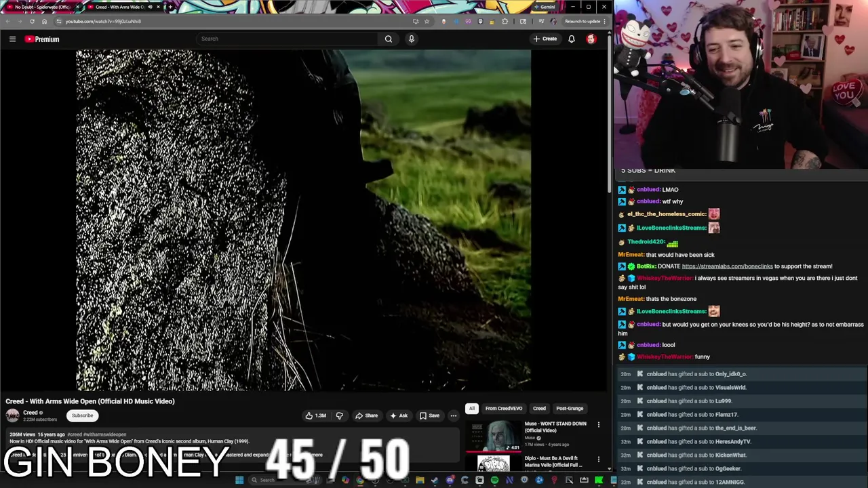
Task: Click the video title 'Creed - With Arms Wide Open'
Action: [x=90, y=401]
